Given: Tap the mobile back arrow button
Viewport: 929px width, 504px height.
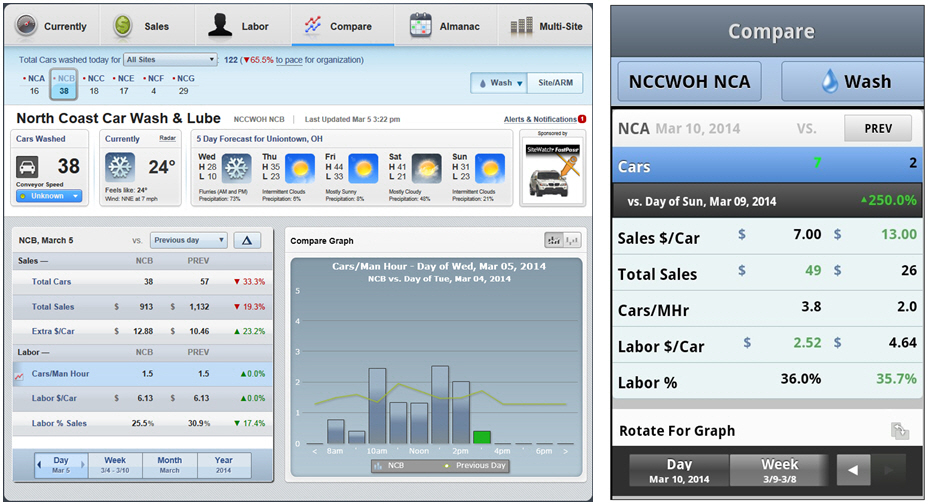Looking at the screenshot, I should click(x=853, y=470).
